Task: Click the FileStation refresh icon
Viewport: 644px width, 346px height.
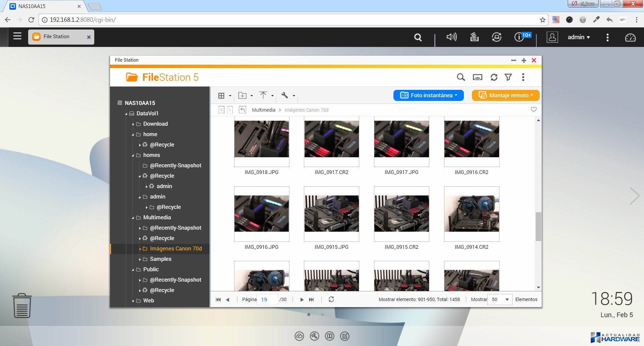Action: click(494, 77)
